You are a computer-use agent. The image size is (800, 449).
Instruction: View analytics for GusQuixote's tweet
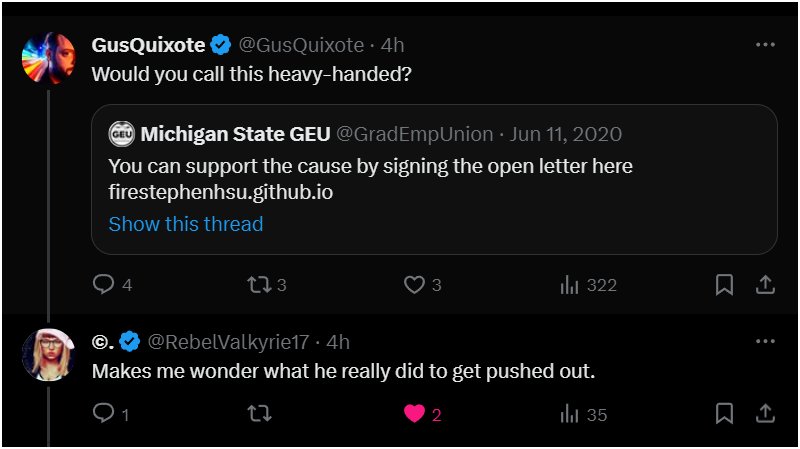[571, 285]
